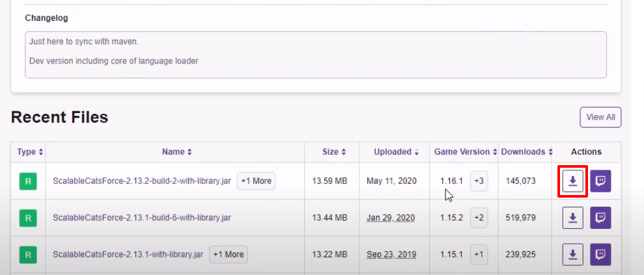Click View All recent files button
644x275 pixels.
(600, 117)
